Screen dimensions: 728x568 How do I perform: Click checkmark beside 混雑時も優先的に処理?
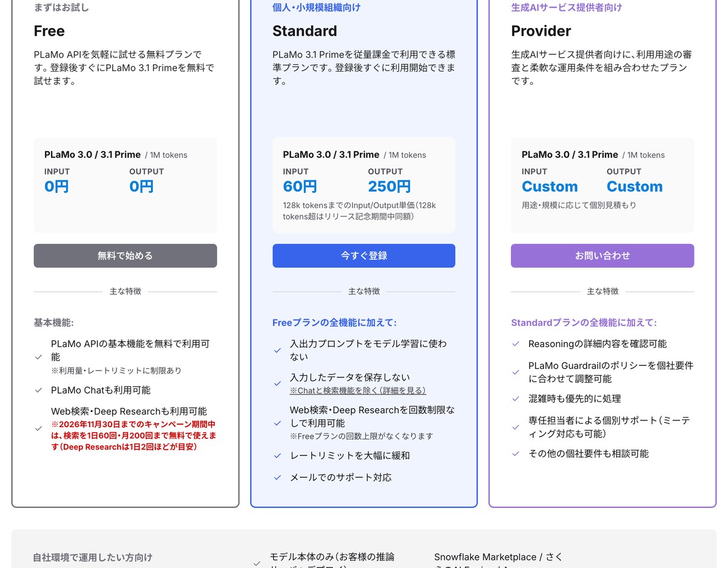point(516,399)
